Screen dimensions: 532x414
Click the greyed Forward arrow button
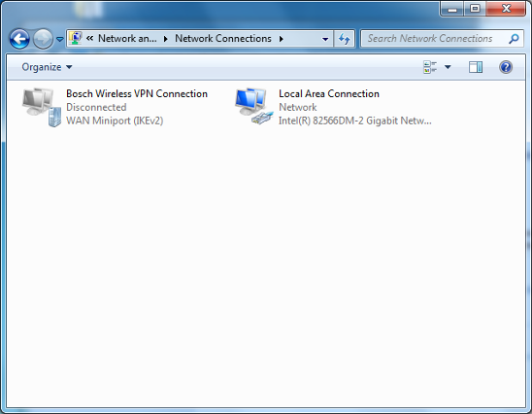click(43, 39)
